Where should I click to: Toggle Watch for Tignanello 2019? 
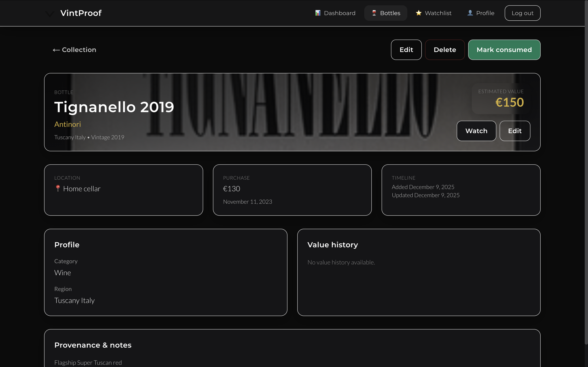pyautogui.click(x=476, y=131)
